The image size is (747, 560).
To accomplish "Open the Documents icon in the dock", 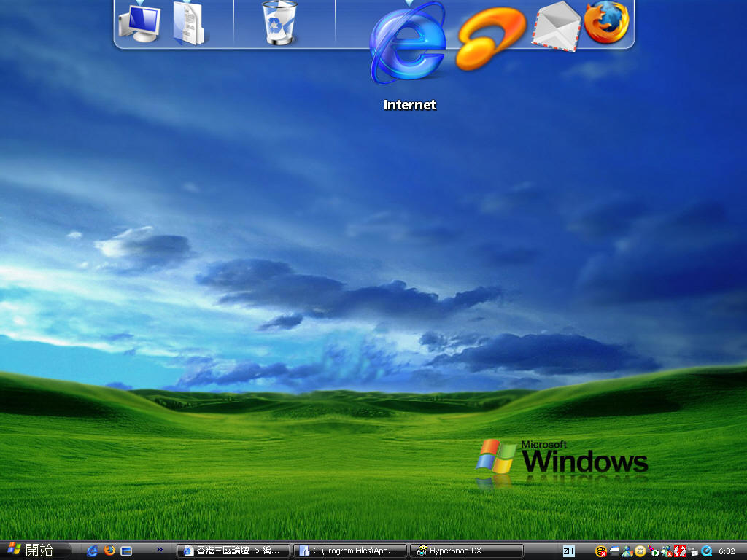I will tap(189, 24).
